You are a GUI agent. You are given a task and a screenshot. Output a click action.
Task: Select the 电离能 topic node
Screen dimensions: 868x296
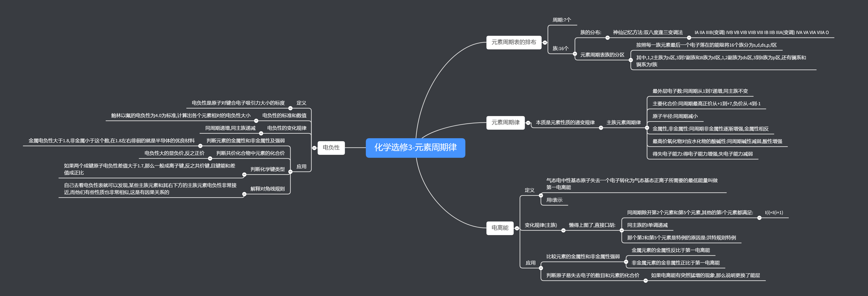pyautogui.click(x=500, y=228)
